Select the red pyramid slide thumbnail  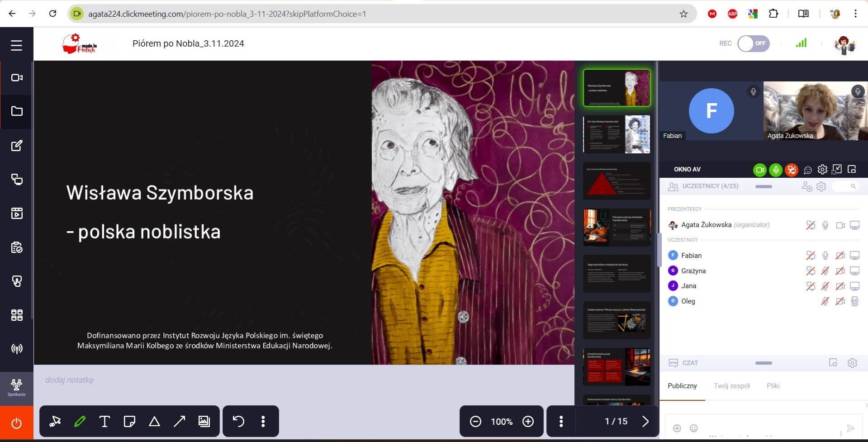[617, 181]
